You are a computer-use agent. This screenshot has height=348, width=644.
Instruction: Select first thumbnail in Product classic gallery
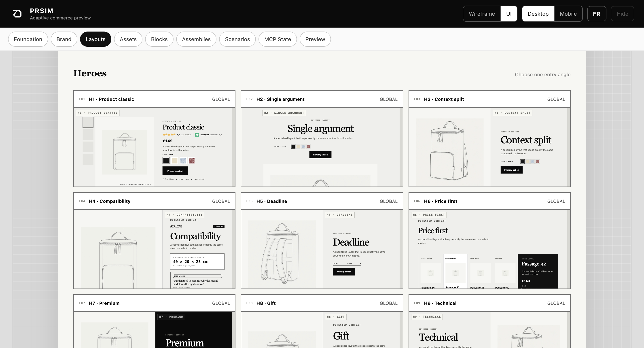point(88,122)
